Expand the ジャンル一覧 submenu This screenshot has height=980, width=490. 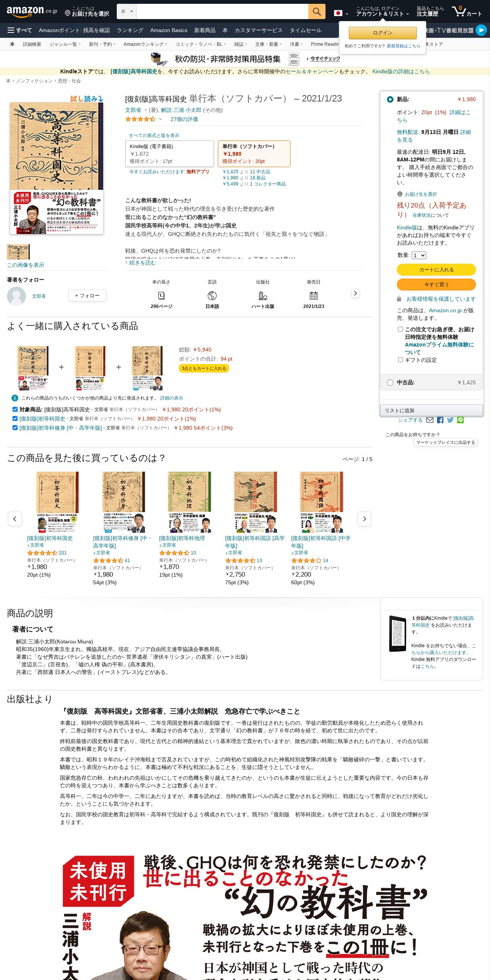[65, 44]
